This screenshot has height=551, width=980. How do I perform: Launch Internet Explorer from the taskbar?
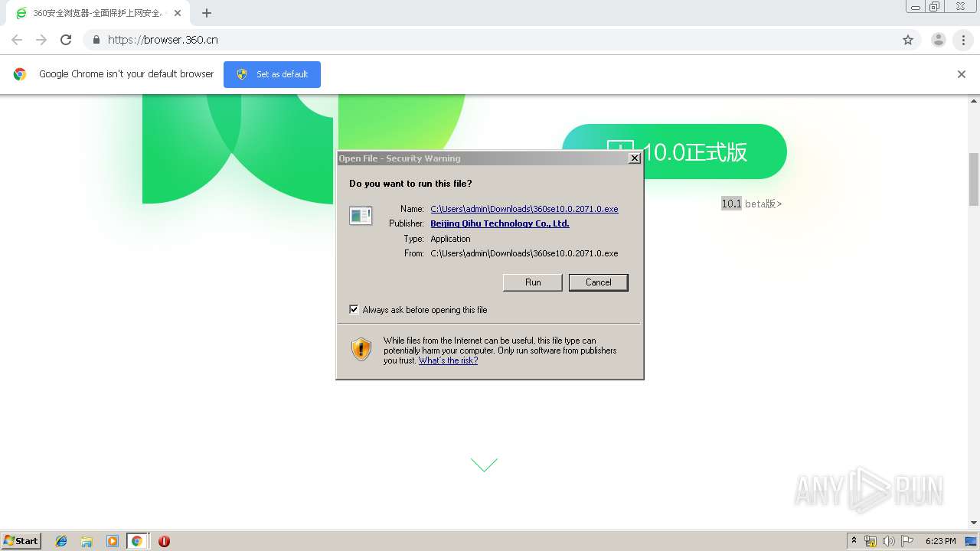(61, 541)
